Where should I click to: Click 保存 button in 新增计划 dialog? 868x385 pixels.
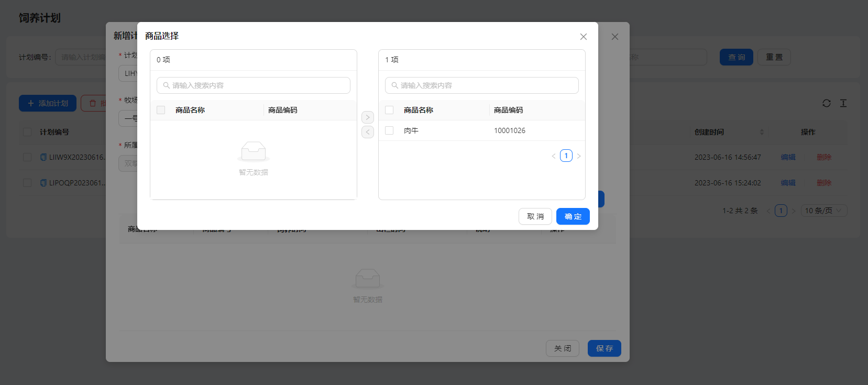(605, 348)
